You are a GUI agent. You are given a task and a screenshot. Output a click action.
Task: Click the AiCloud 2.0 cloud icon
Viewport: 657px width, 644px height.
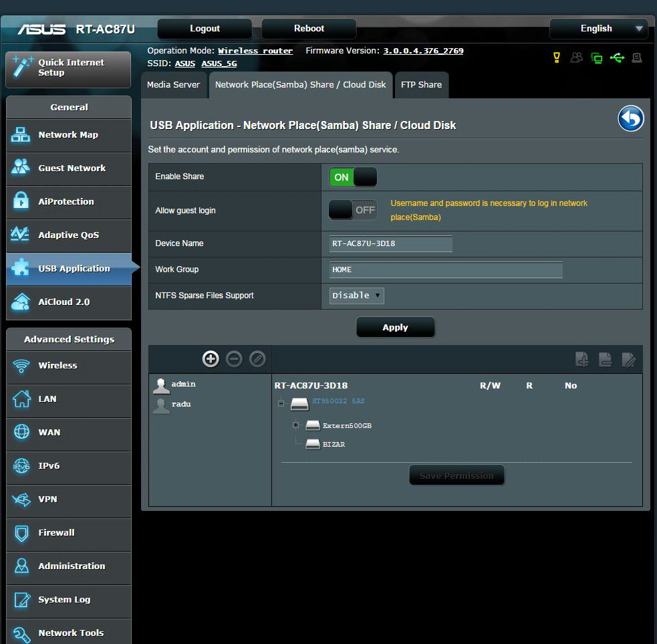coord(21,302)
